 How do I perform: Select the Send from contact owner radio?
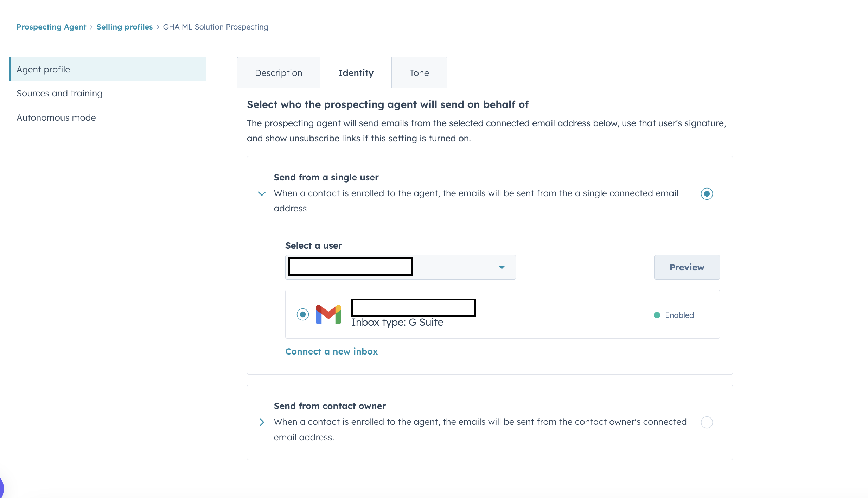pos(707,422)
